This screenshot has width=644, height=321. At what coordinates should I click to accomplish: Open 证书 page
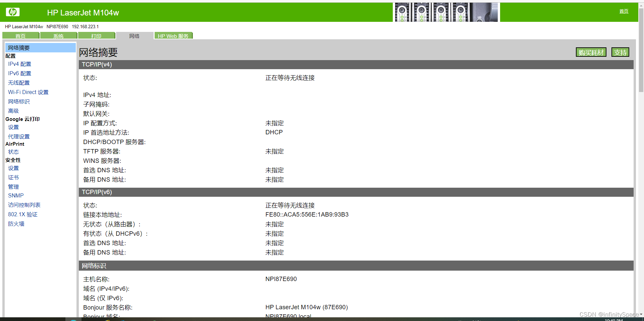point(13,177)
